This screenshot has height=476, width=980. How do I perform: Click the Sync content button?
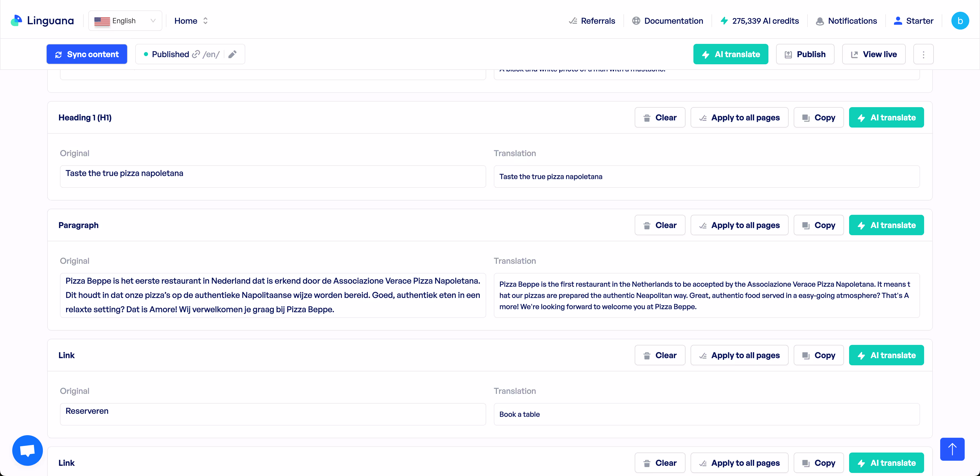tap(87, 54)
